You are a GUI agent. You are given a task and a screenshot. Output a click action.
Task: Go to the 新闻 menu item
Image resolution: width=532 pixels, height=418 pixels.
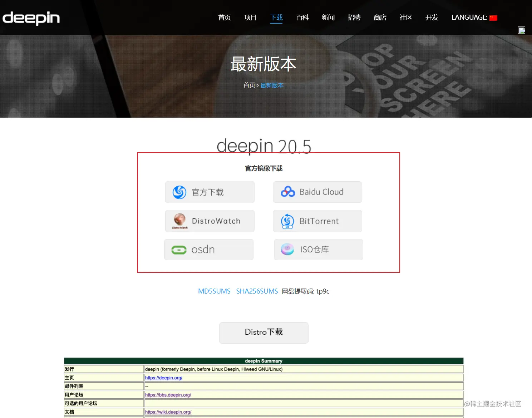point(328,18)
